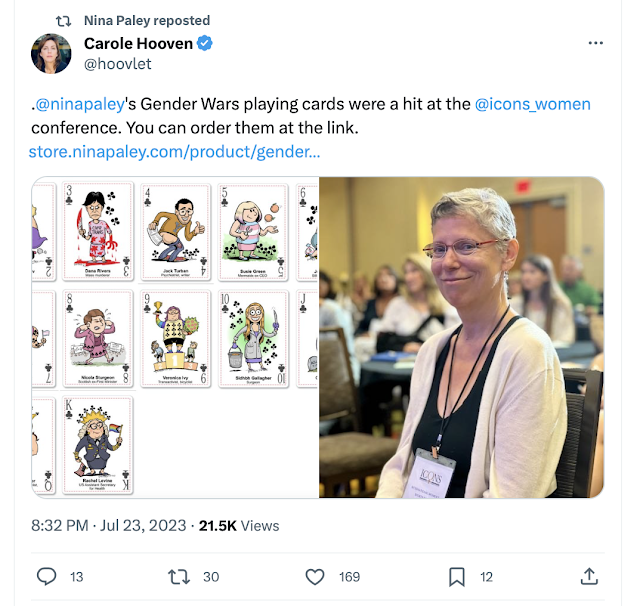Open the conference photo on the right

click(x=462, y=337)
